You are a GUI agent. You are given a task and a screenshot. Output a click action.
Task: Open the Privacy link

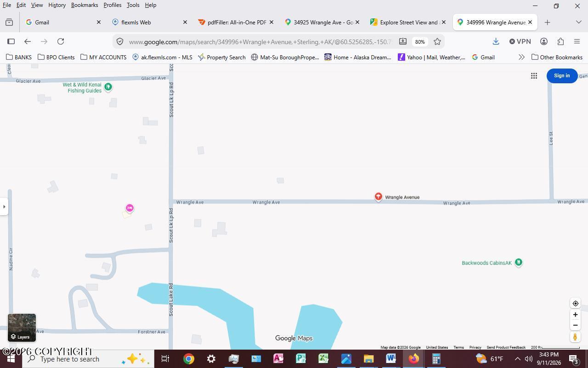click(475, 347)
